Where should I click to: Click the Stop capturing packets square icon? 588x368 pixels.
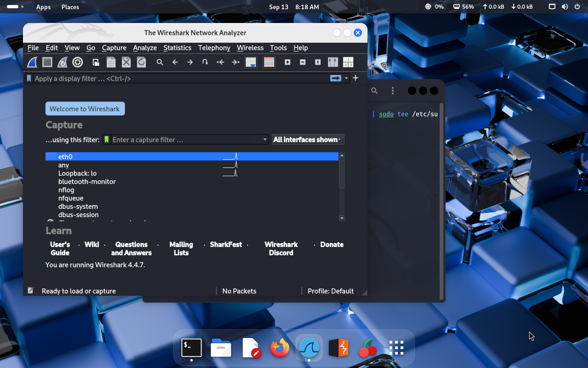[47, 62]
